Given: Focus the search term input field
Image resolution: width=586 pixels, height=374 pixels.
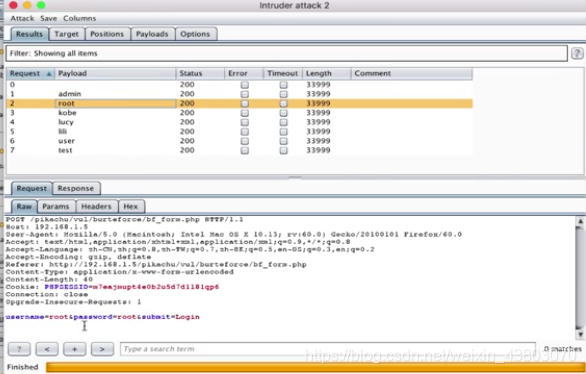Looking at the screenshot, I should click(x=328, y=349).
